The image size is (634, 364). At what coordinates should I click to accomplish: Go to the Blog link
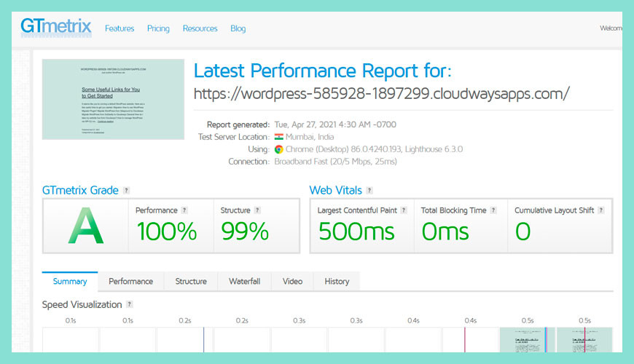pyautogui.click(x=238, y=28)
